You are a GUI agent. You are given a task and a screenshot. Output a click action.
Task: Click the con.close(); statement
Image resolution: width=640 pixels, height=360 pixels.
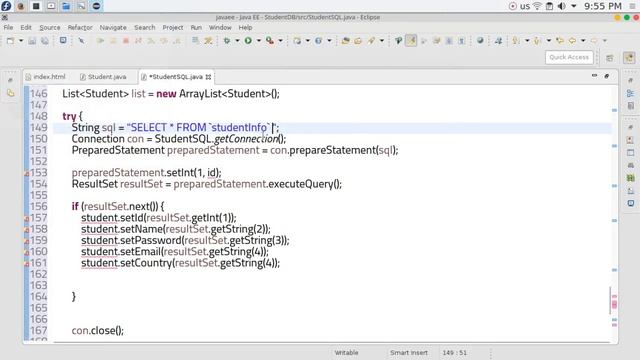point(98,330)
